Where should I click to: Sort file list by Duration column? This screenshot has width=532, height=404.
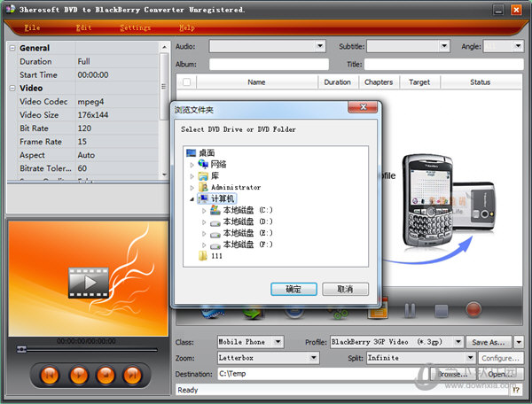[x=338, y=82]
